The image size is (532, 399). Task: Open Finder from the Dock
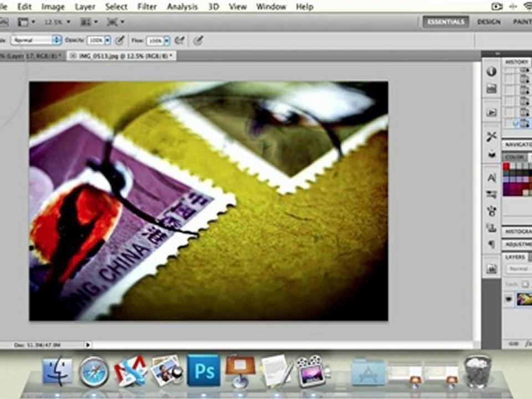click(x=57, y=371)
